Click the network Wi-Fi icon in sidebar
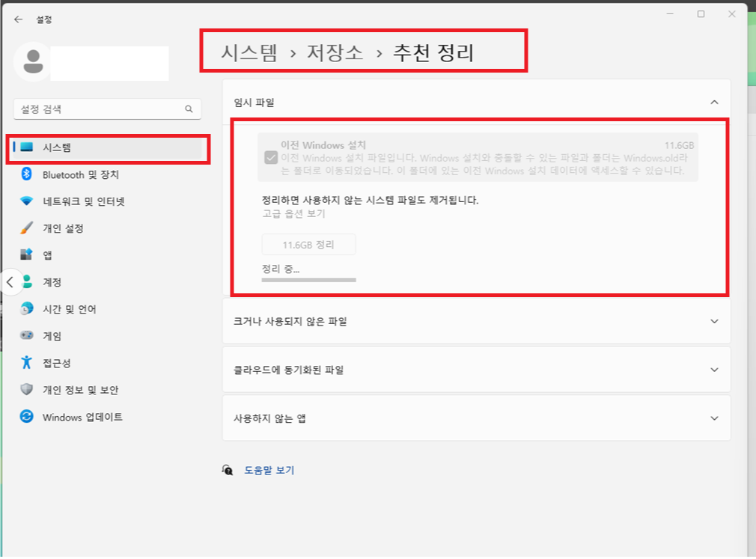 click(26, 201)
